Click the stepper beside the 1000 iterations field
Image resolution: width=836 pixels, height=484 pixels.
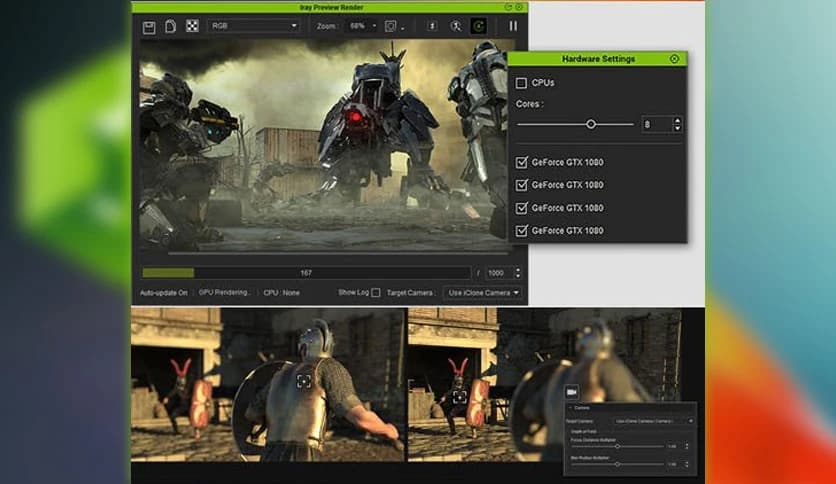518,273
